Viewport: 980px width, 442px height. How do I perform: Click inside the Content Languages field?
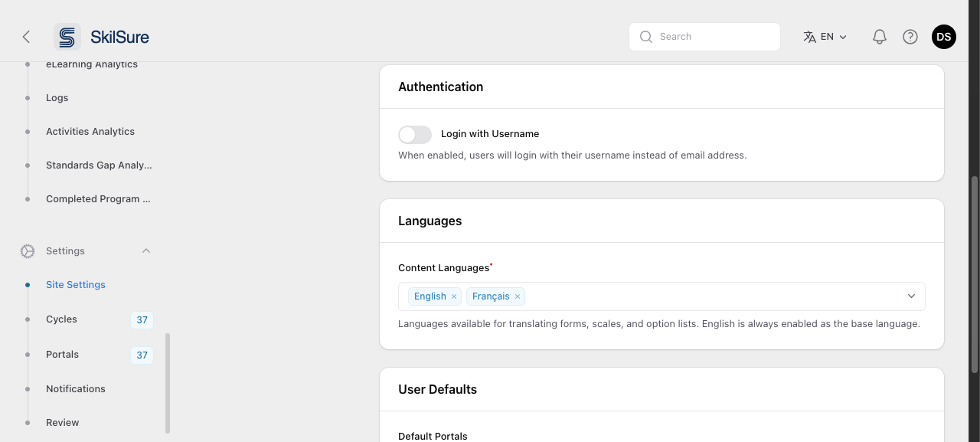pyautogui.click(x=661, y=296)
